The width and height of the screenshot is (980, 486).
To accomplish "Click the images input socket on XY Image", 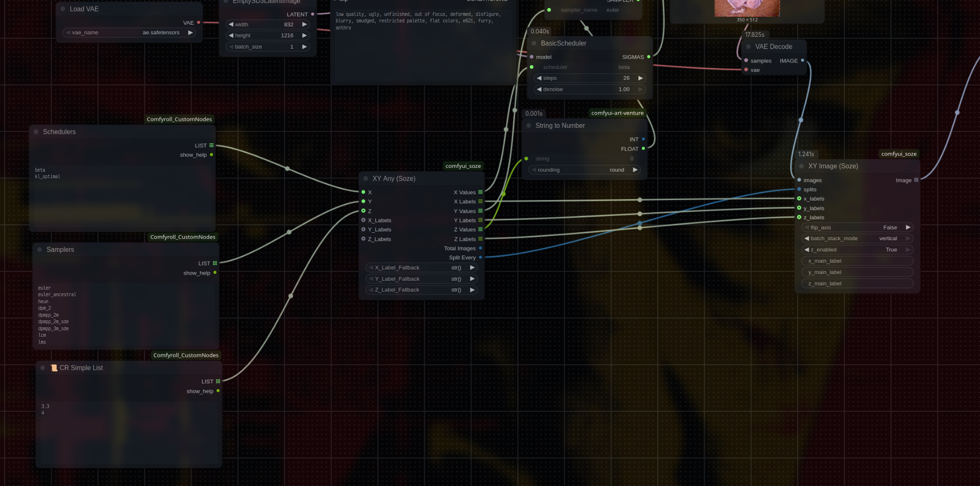I will pos(799,180).
